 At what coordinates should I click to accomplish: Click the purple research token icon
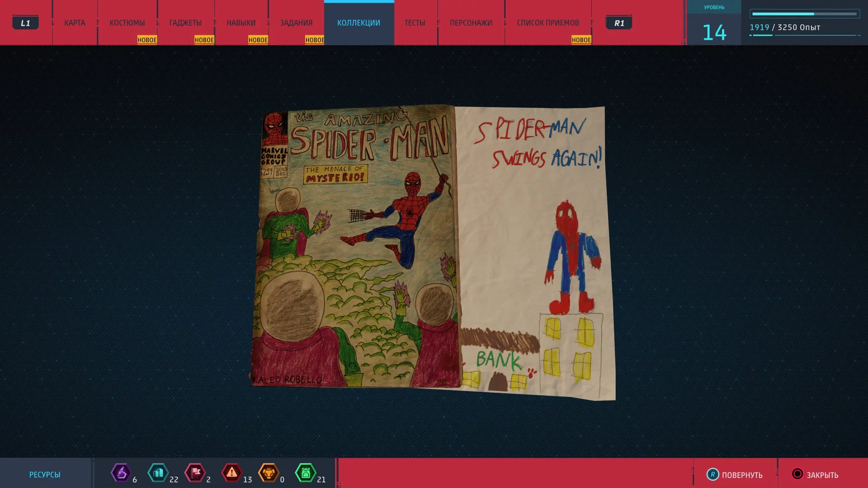(x=121, y=473)
